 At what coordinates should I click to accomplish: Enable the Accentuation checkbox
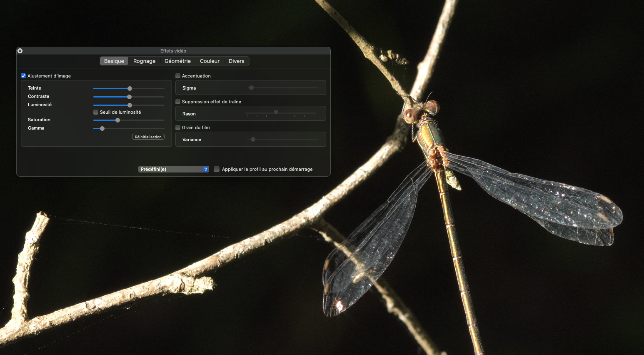coord(178,76)
